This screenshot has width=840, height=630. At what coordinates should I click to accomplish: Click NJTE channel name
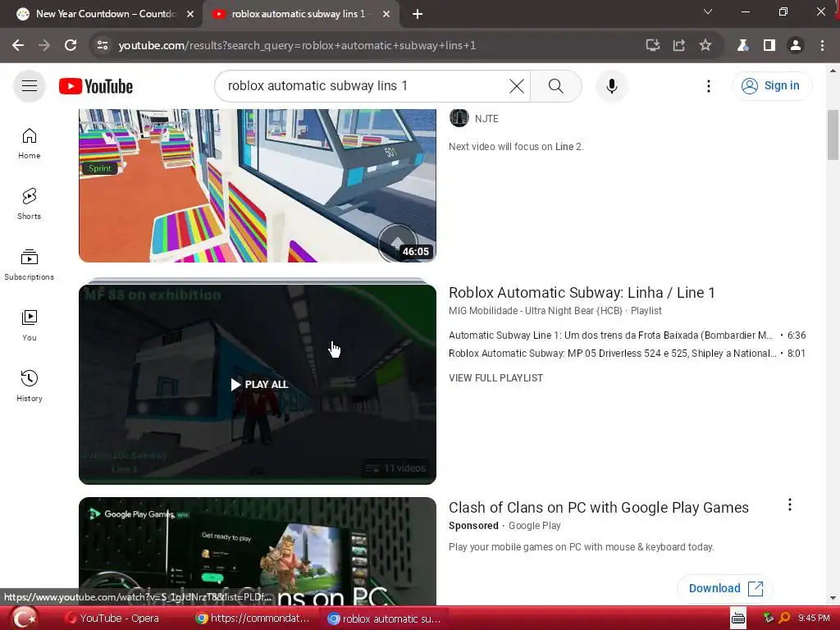[x=486, y=118]
